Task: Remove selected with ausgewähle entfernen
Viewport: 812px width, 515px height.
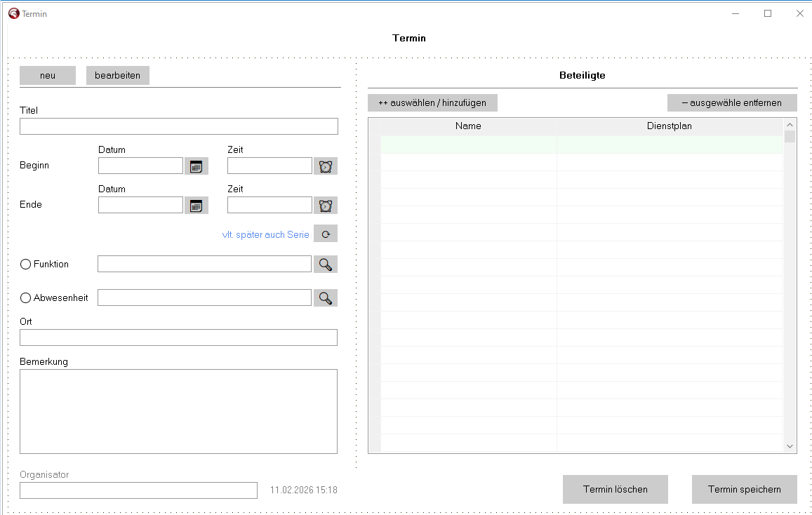Action: point(732,103)
